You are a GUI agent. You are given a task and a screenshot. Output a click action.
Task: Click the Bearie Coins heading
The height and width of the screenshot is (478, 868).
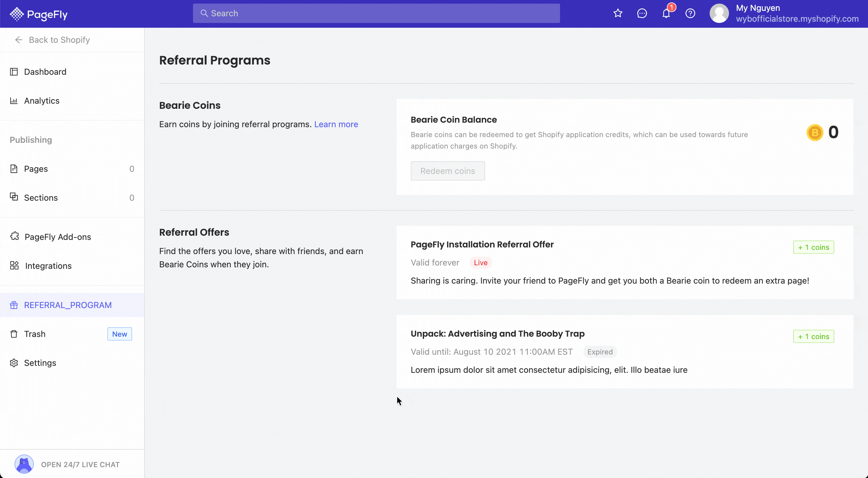point(190,105)
